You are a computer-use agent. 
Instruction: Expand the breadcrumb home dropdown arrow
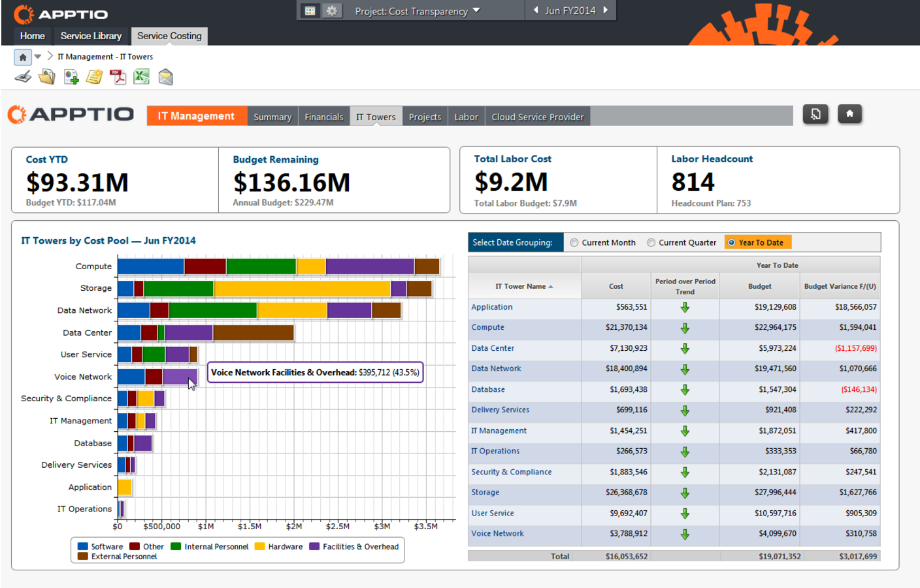click(x=38, y=57)
